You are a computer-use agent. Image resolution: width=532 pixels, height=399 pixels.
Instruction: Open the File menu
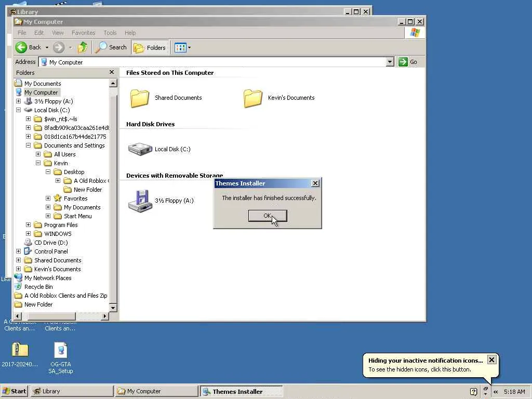22,33
